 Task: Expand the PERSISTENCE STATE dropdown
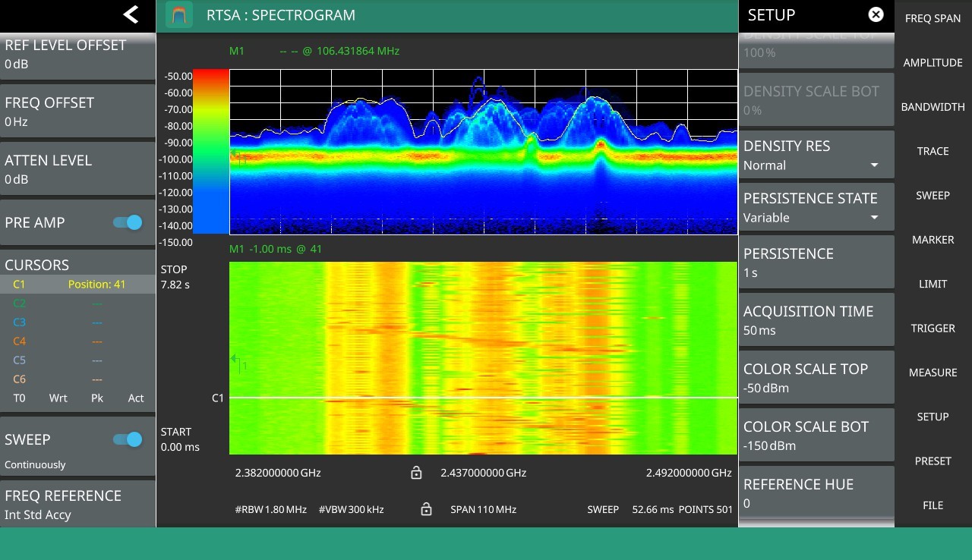(x=816, y=207)
